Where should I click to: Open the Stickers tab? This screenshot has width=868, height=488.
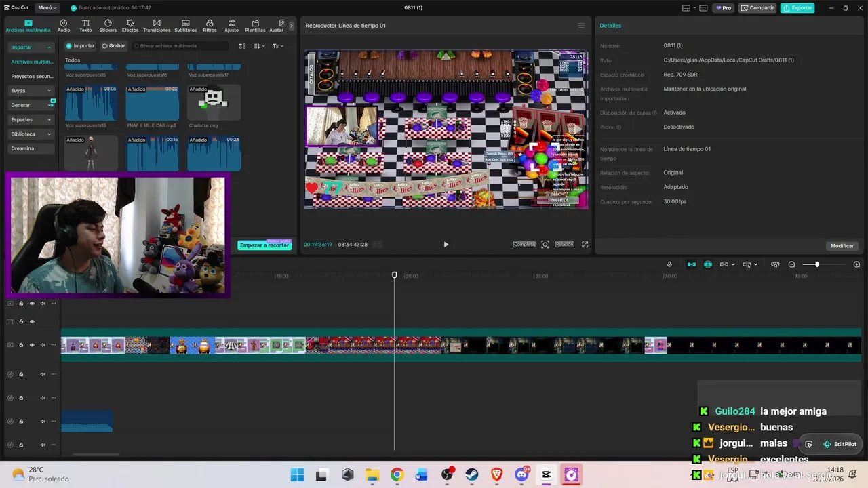pyautogui.click(x=108, y=26)
